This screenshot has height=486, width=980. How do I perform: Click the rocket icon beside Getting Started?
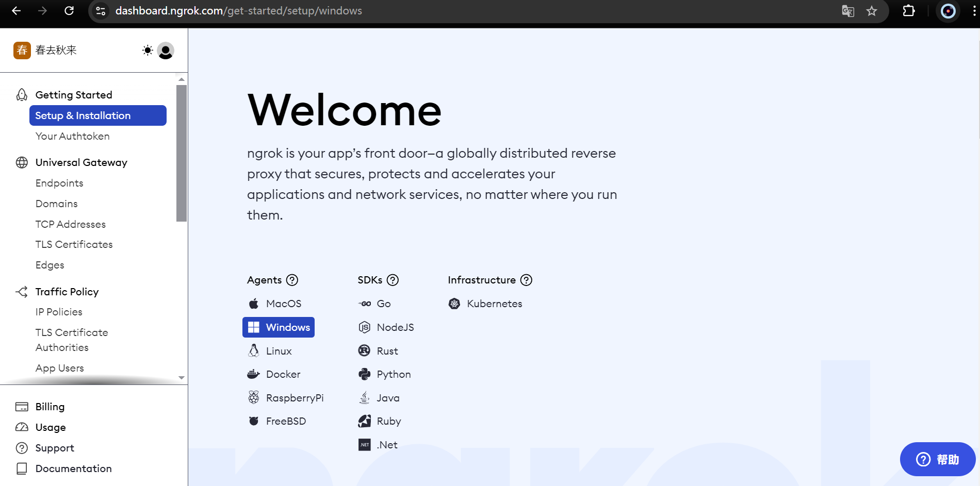coord(22,95)
